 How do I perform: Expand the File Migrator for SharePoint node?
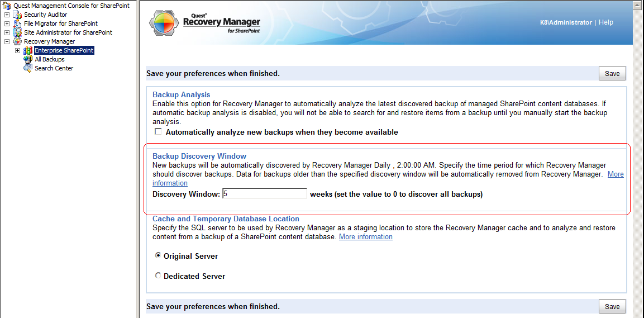tap(7, 23)
